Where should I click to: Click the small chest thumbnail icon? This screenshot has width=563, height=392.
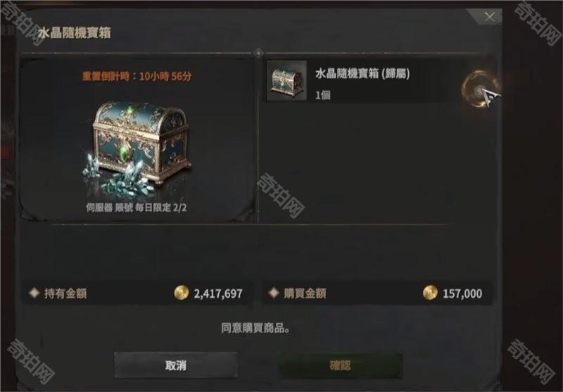287,80
